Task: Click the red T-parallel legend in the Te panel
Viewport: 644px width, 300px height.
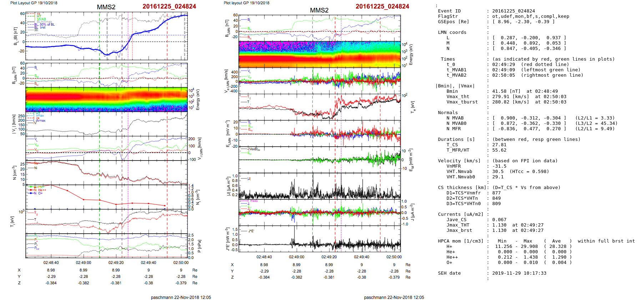Action: (x=249, y=97)
